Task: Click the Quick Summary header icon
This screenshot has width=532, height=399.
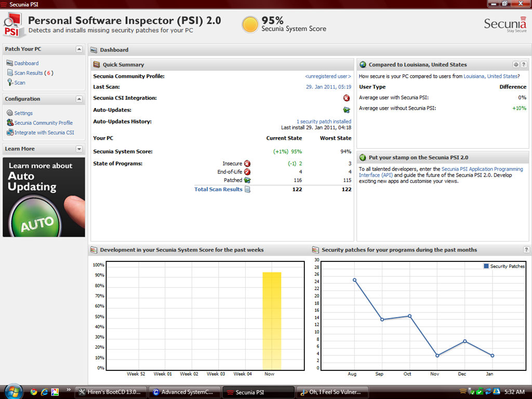Action: (97, 64)
